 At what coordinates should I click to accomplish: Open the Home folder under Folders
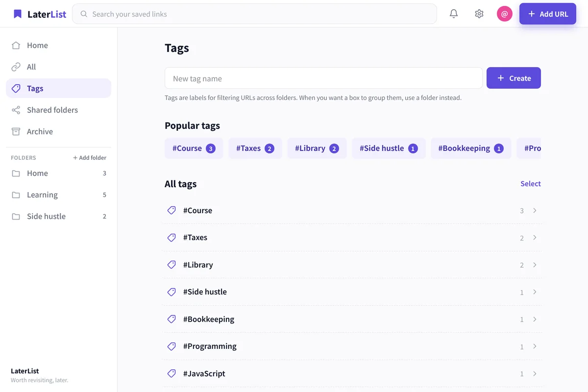58,173
